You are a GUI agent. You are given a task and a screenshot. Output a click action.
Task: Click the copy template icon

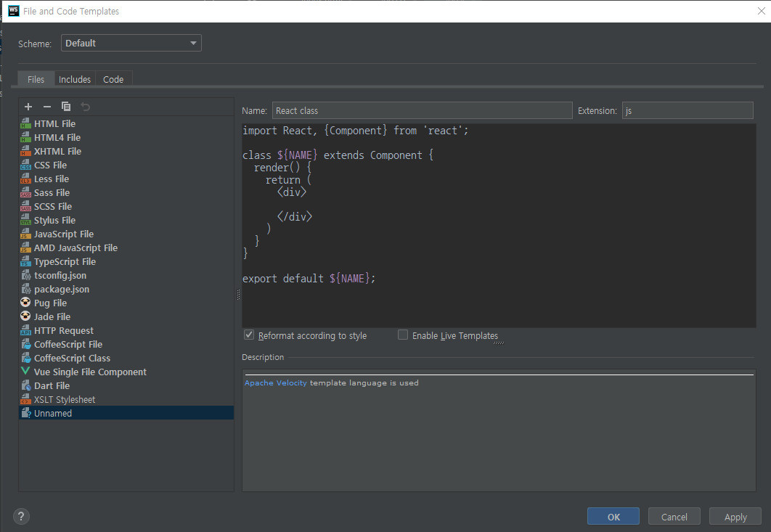point(66,107)
